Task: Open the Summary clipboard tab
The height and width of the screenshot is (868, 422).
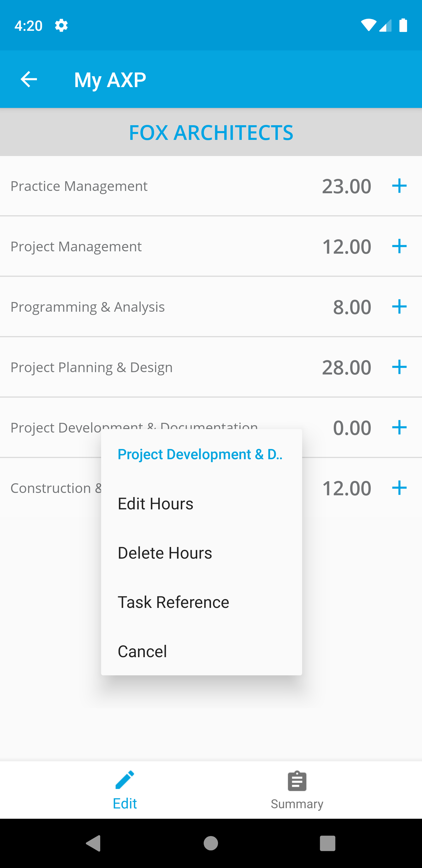Action: [297, 790]
